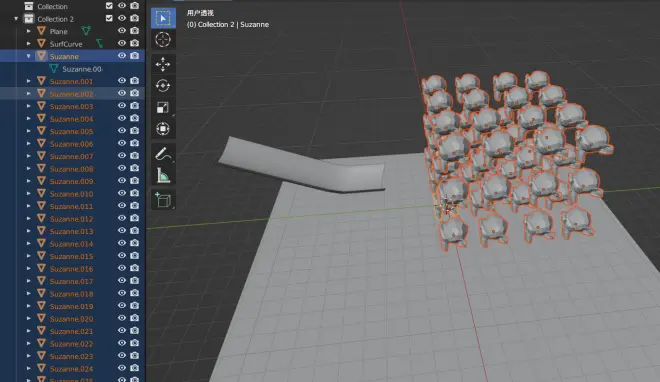Select the Select Box tool
The width and height of the screenshot is (660, 382).
(x=163, y=18)
